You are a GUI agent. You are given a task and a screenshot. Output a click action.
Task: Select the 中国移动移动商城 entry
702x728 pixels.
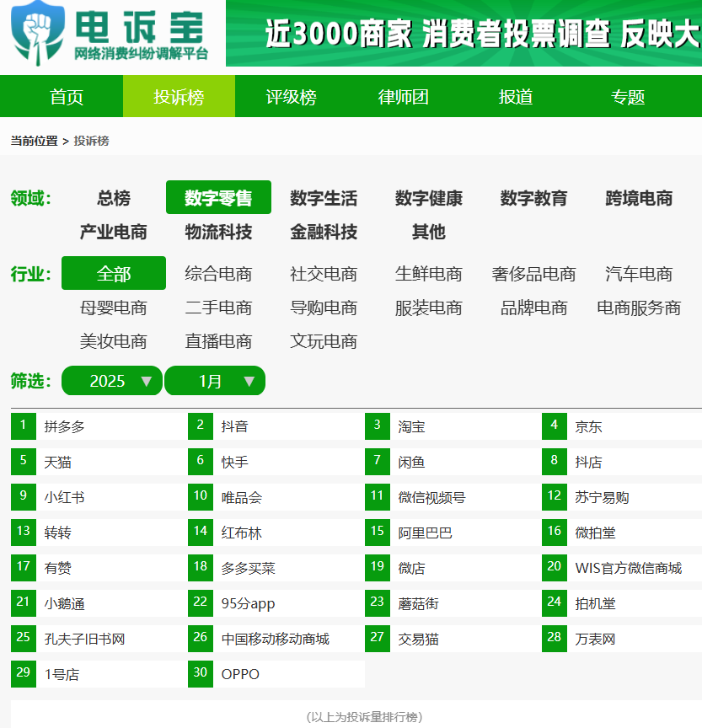tap(276, 639)
